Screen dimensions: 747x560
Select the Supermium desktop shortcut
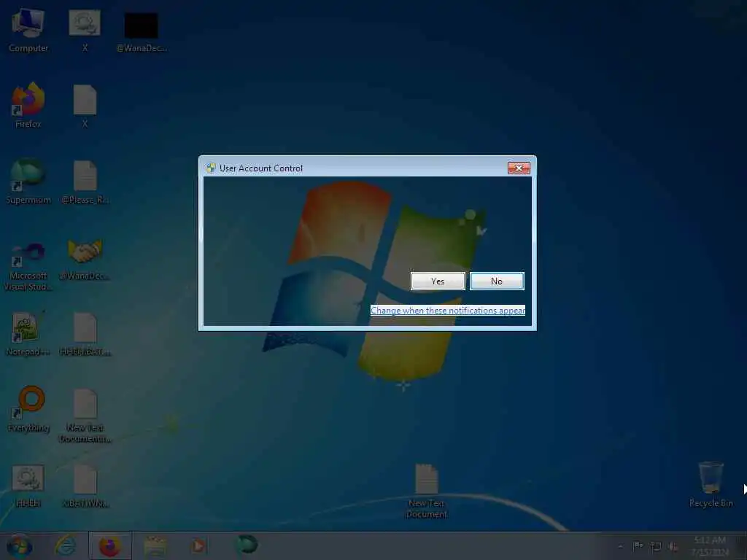[28, 182]
